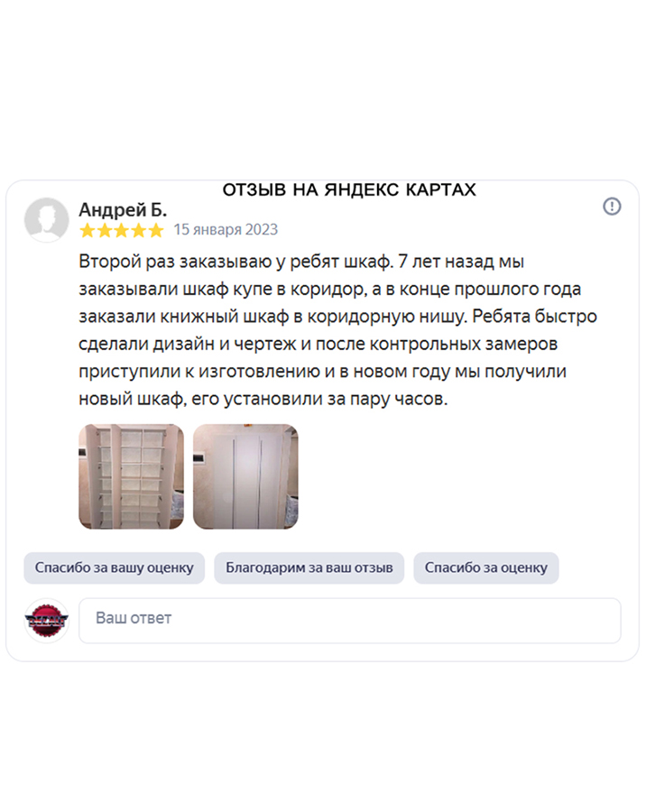Click the review text paragraph

coord(337,330)
